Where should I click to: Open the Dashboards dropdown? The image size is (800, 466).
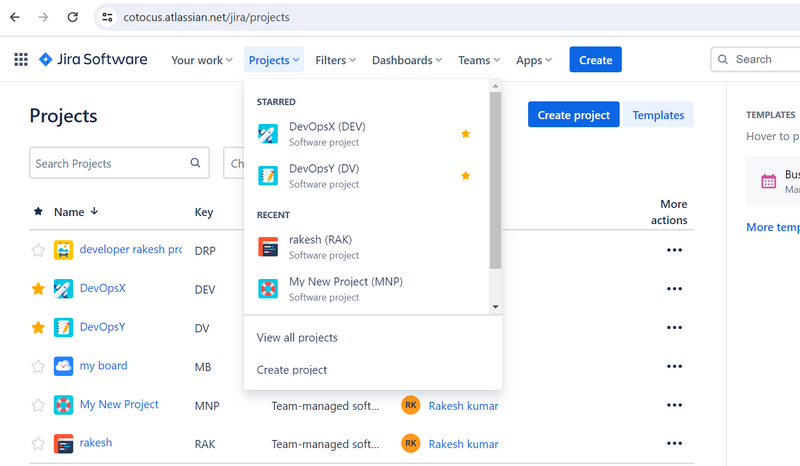(407, 60)
